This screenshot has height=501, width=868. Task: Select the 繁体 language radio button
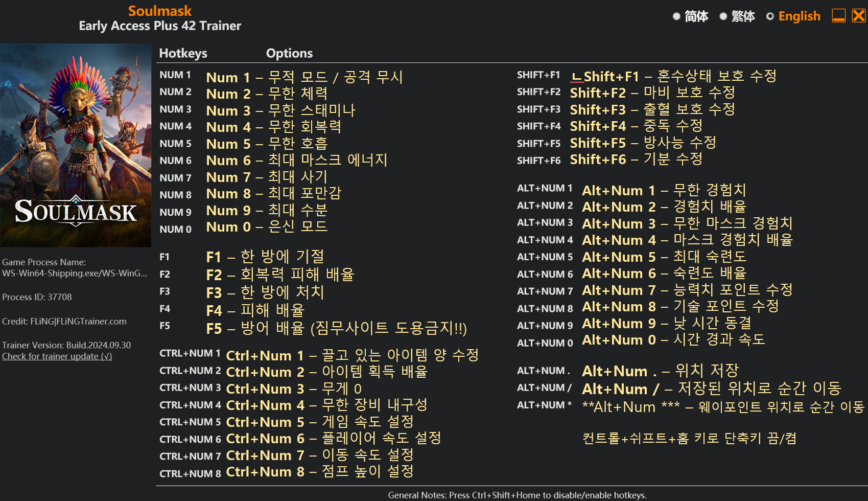[x=723, y=16]
